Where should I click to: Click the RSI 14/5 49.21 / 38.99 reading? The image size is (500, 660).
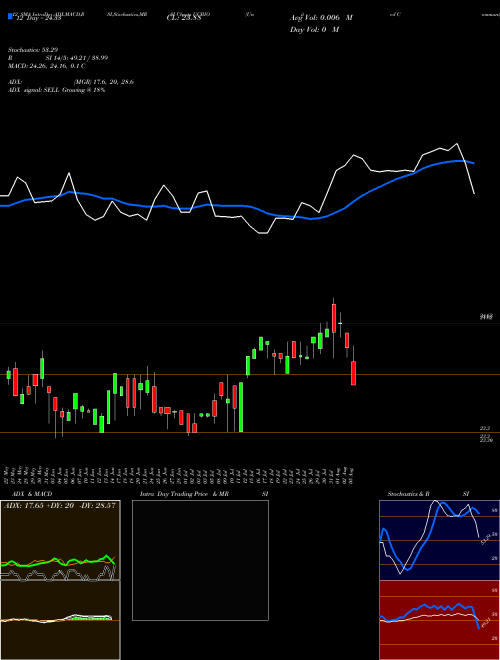[x=58, y=58]
